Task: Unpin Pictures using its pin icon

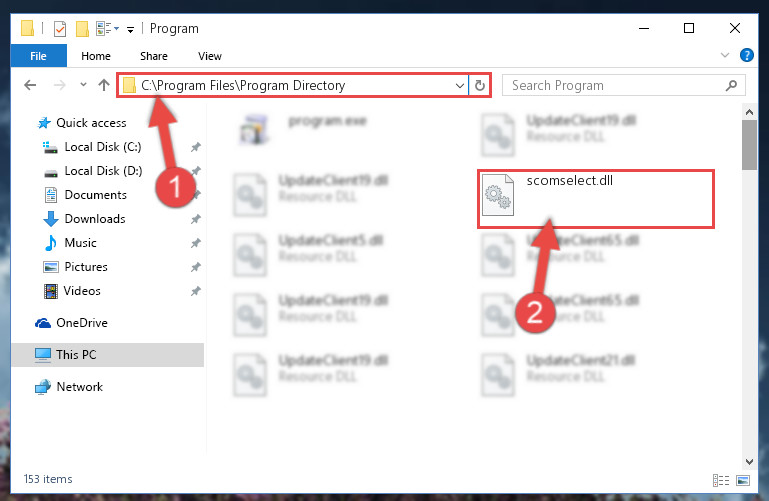Action: [x=196, y=267]
